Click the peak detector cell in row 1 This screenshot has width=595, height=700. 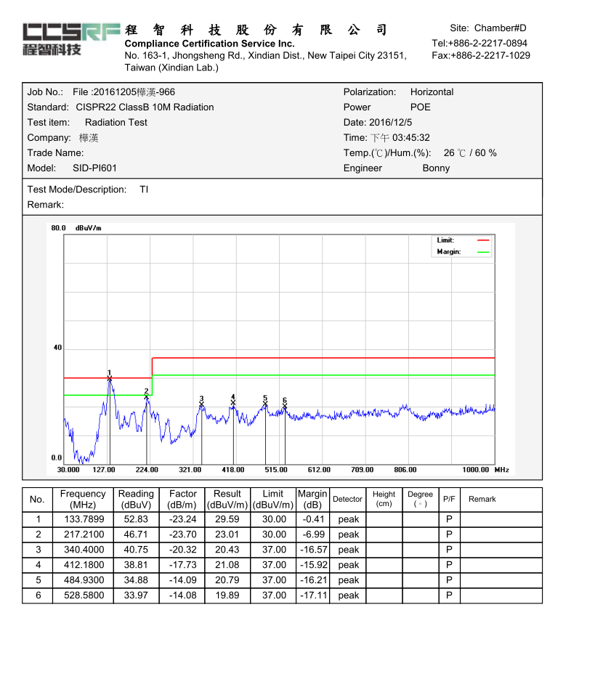pos(349,520)
